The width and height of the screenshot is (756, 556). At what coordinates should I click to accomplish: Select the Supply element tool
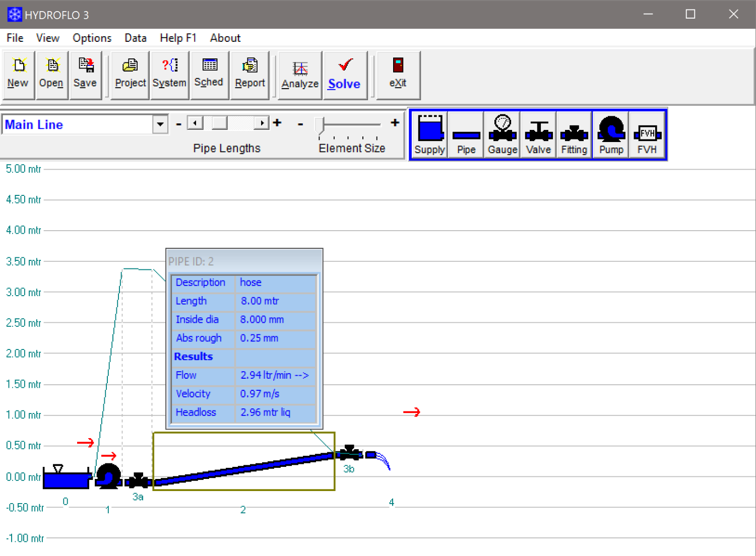point(429,134)
